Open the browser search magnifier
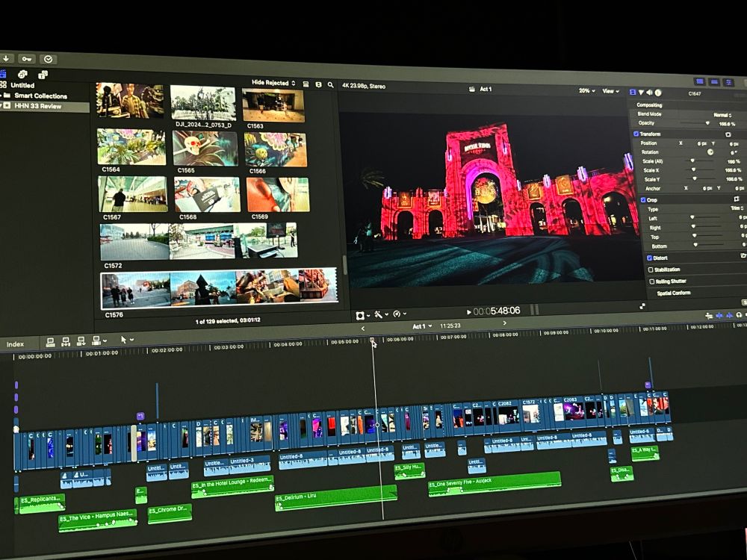This screenshot has width=747, height=560. pos(331,85)
